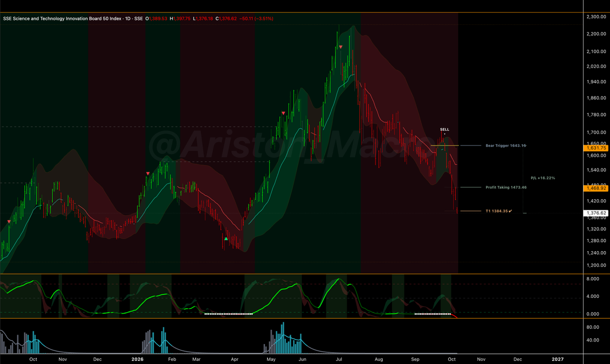Click the 1,420.00 price axis label
610x364 pixels.
596,201
